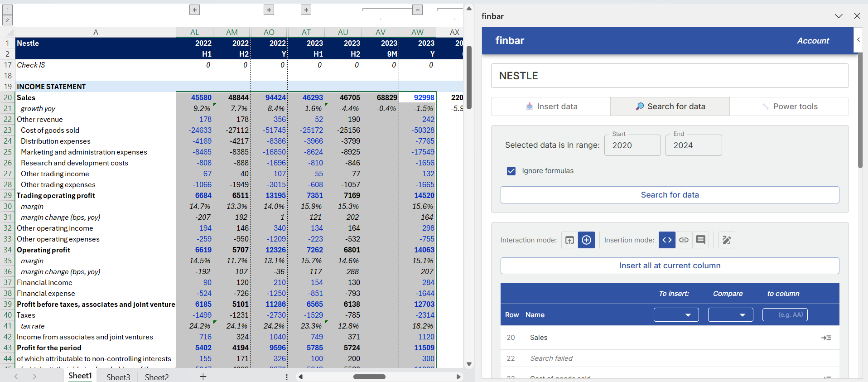Select Profit for the period value 5402
Image resolution: width=868 pixels, height=382 pixels.
tap(195, 348)
